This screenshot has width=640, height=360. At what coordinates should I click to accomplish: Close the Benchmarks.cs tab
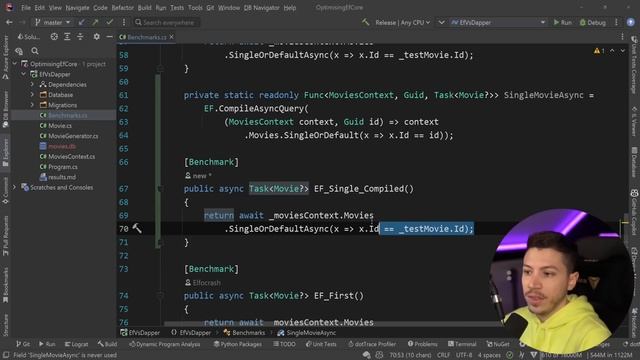coord(171,37)
